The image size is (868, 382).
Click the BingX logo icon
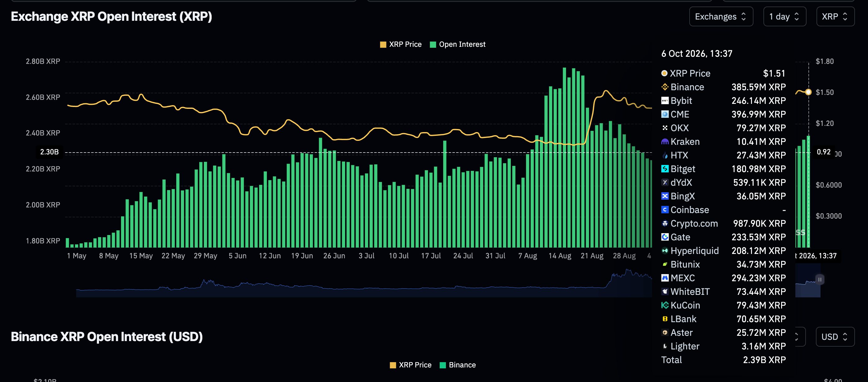click(664, 196)
